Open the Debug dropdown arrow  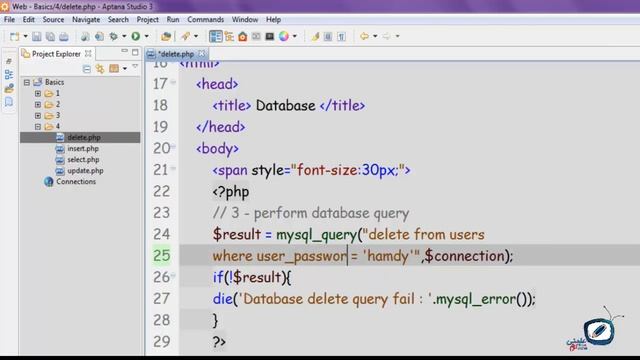(124, 36)
